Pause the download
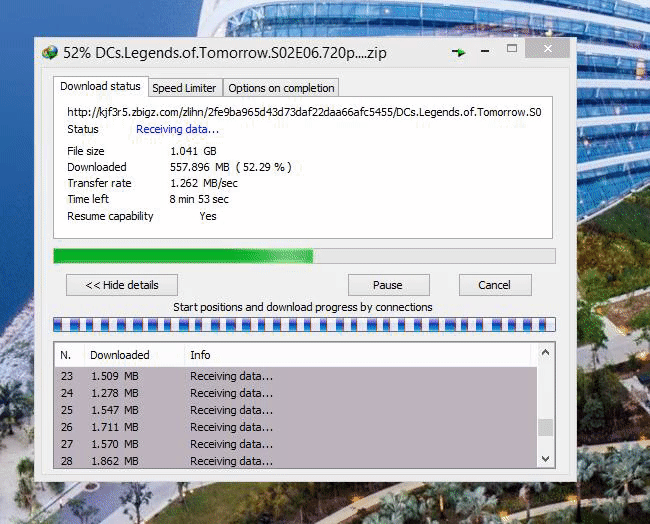Image resolution: width=650 pixels, height=524 pixels. (x=388, y=285)
